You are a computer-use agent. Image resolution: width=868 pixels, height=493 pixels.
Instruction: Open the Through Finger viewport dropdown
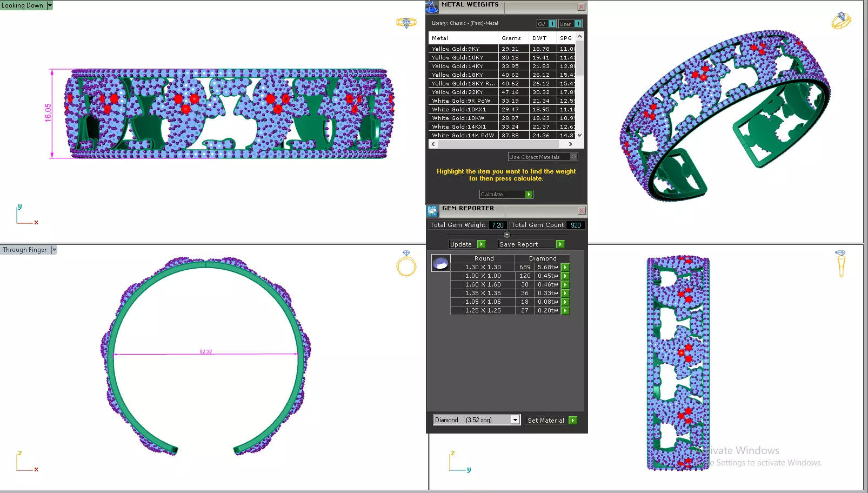coord(54,250)
